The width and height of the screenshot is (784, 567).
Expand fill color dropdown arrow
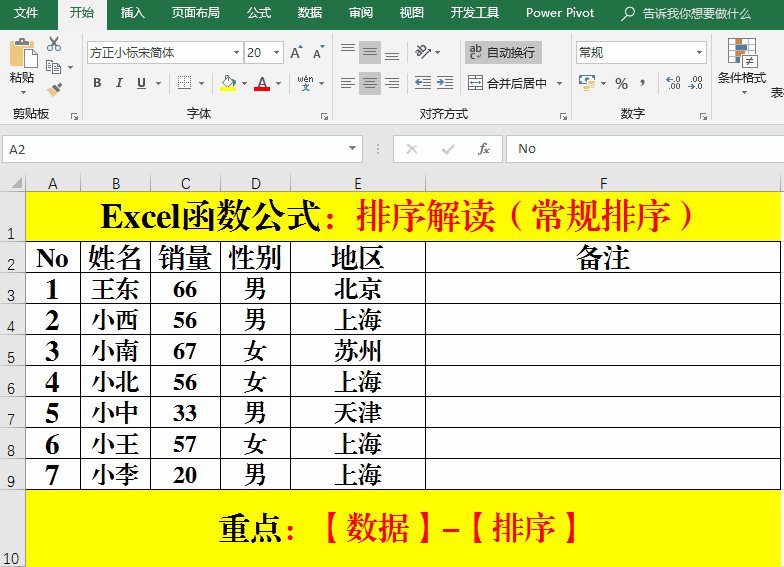(244, 84)
